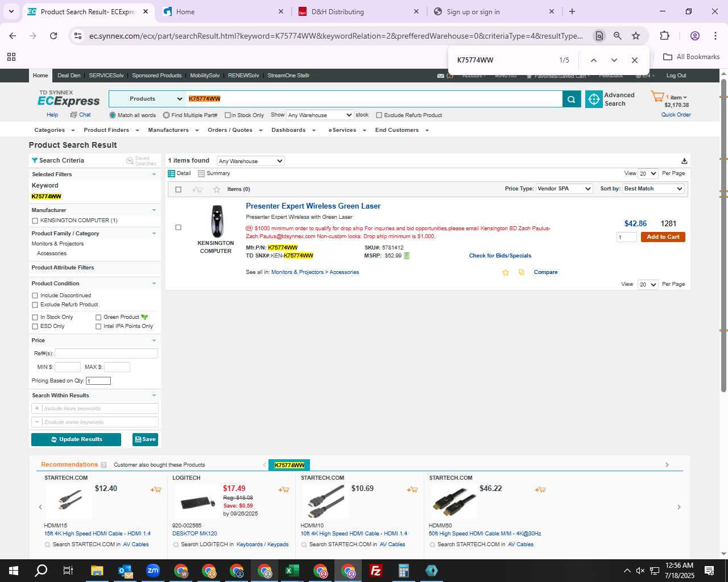728x582 pixels.
Task: Click Quick Order link
Action: (x=676, y=115)
